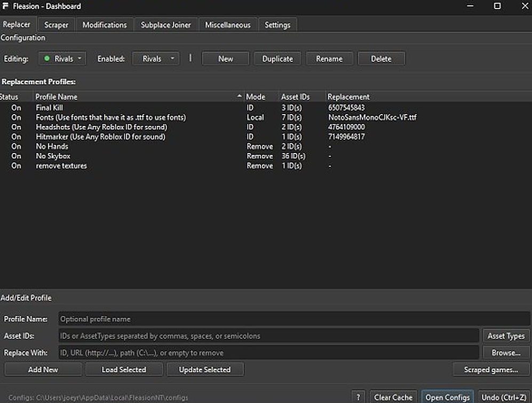
Task: Click the 36 ID(s) cell
Action: [293, 156]
